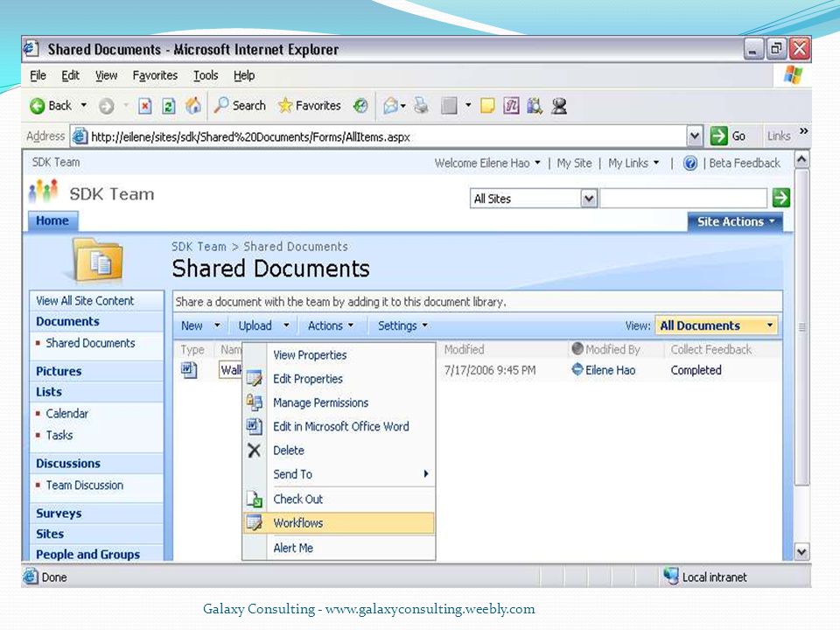The image size is (840, 630).
Task: Click the Mail envelope icon
Action: click(390, 106)
